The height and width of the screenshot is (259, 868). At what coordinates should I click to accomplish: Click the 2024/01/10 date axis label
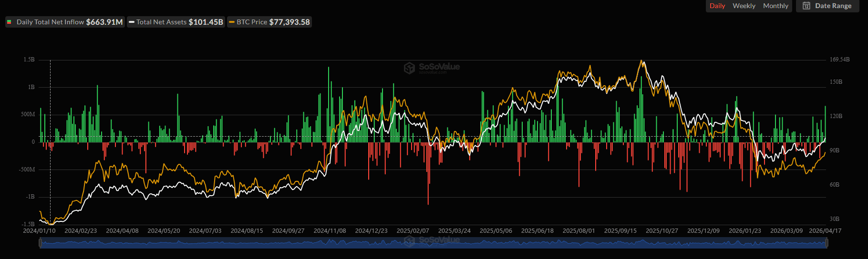pyautogui.click(x=39, y=230)
